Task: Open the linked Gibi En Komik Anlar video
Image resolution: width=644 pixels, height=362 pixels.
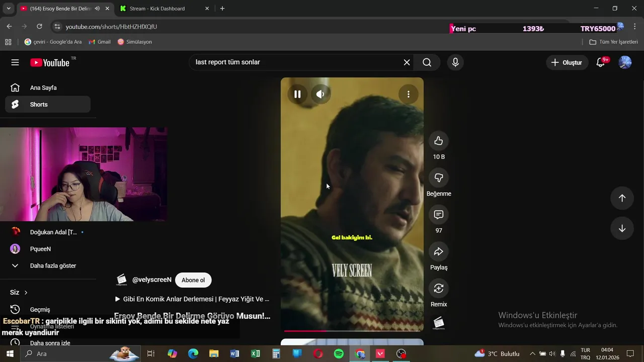Action: pyautogui.click(x=193, y=299)
